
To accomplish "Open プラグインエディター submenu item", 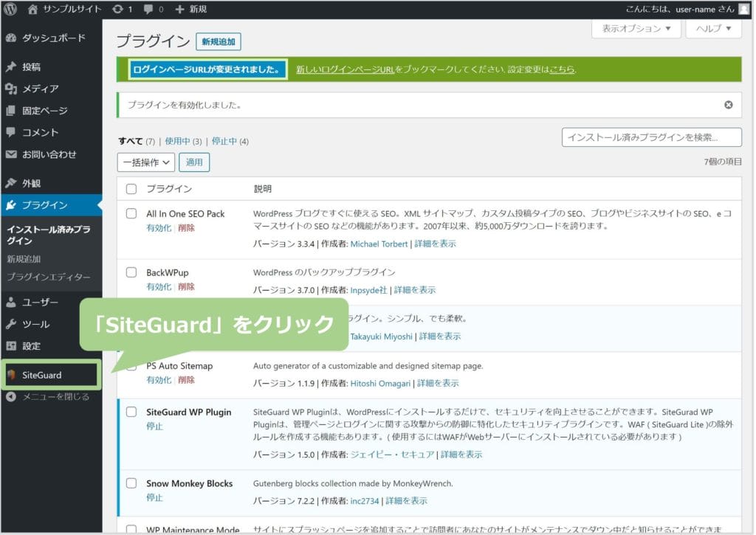I will coord(48,277).
